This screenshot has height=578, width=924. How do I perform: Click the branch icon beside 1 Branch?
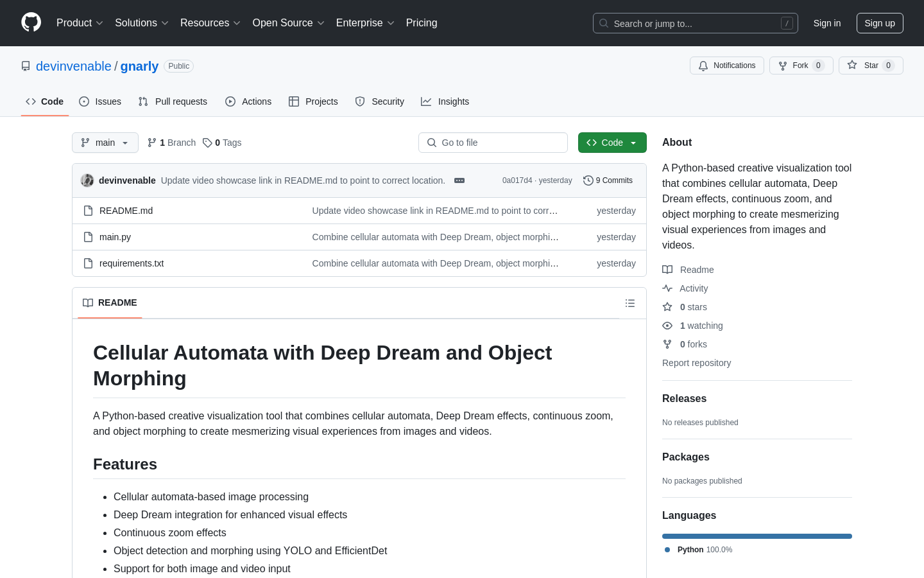[x=152, y=143]
